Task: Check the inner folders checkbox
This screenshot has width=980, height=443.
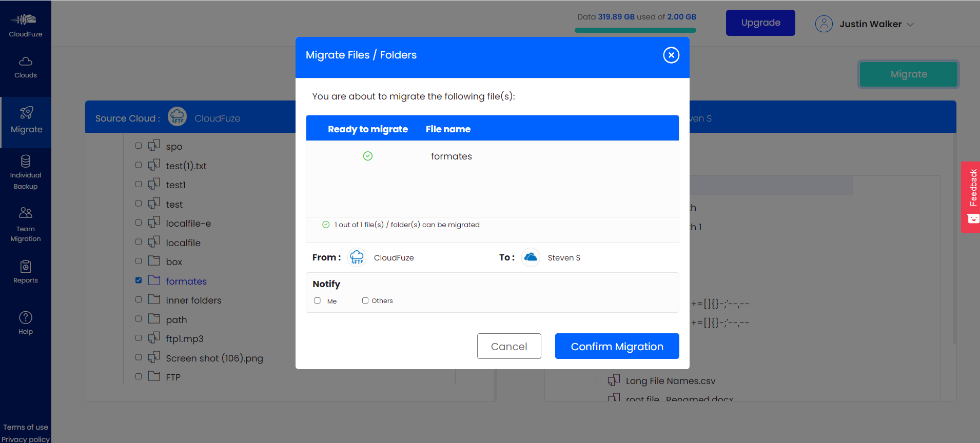Action: point(139,299)
